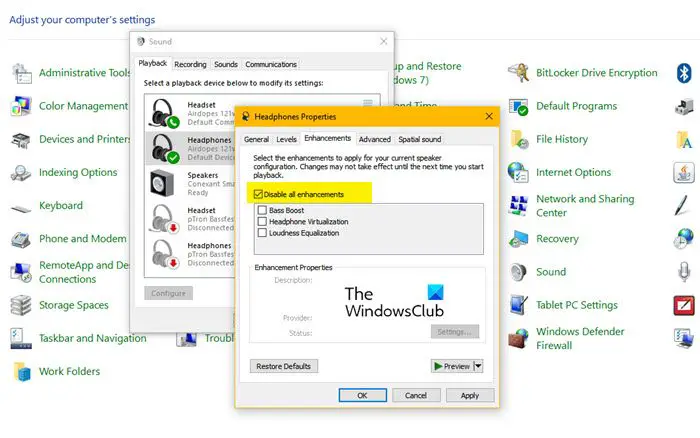Click Taskbar and Navigation icon
700x438 pixels.
21,338
